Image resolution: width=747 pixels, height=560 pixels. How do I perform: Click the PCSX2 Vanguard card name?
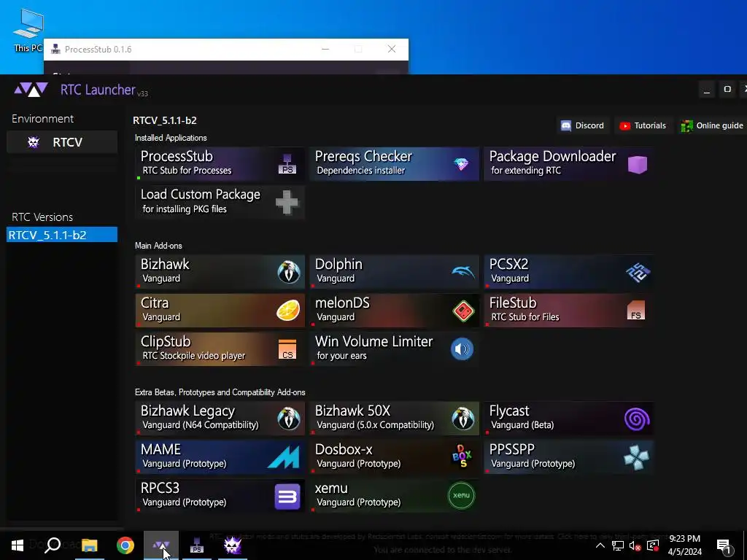[508, 264]
